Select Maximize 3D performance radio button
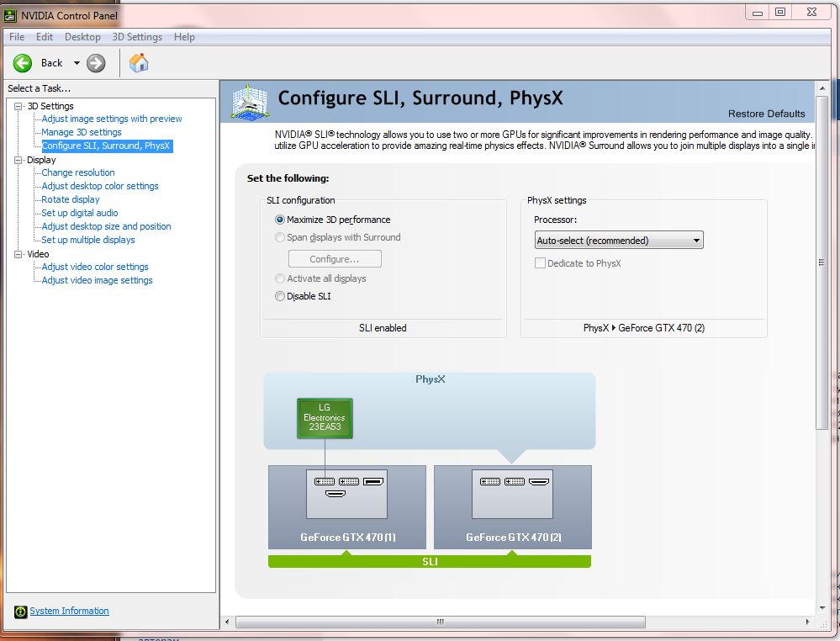Screen dimensions: 840x641 pyautogui.click(x=280, y=220)
